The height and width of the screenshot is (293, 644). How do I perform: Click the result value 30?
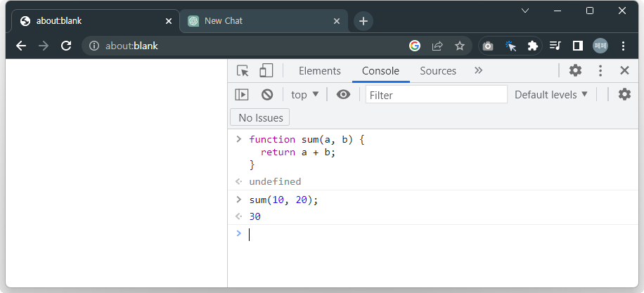(x=255, y=216)
